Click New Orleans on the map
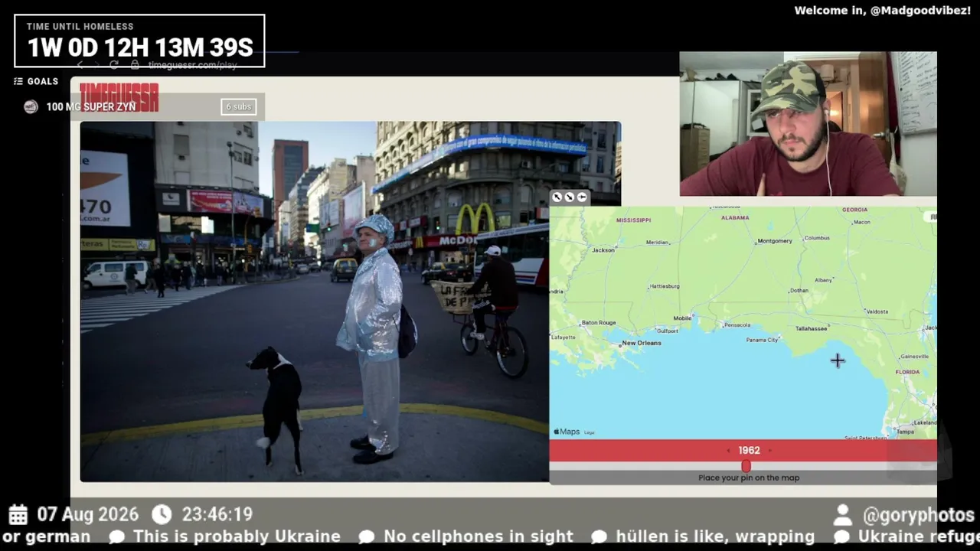The image size is (980, 551). pyautogui.click(x=641, y=343)
